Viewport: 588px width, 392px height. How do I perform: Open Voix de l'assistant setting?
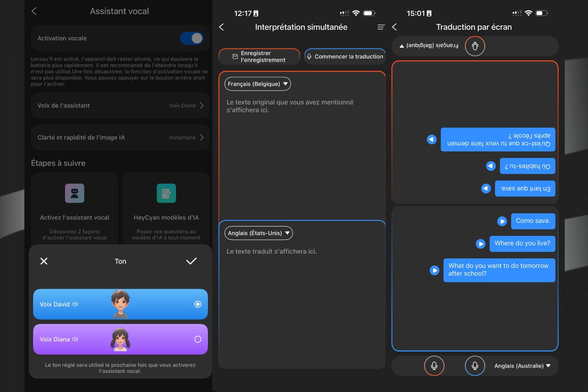(x=120, y=105)
